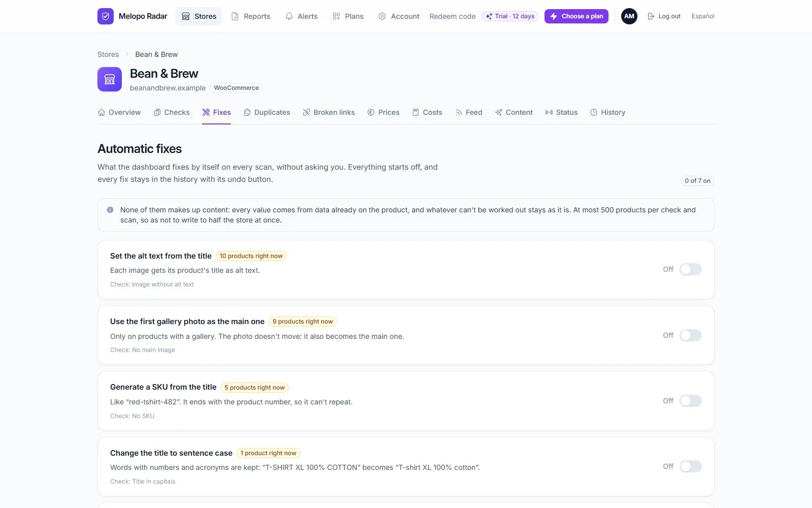Enable the Set alt text from title fix

pyautogui.click(x=691, y=269)
